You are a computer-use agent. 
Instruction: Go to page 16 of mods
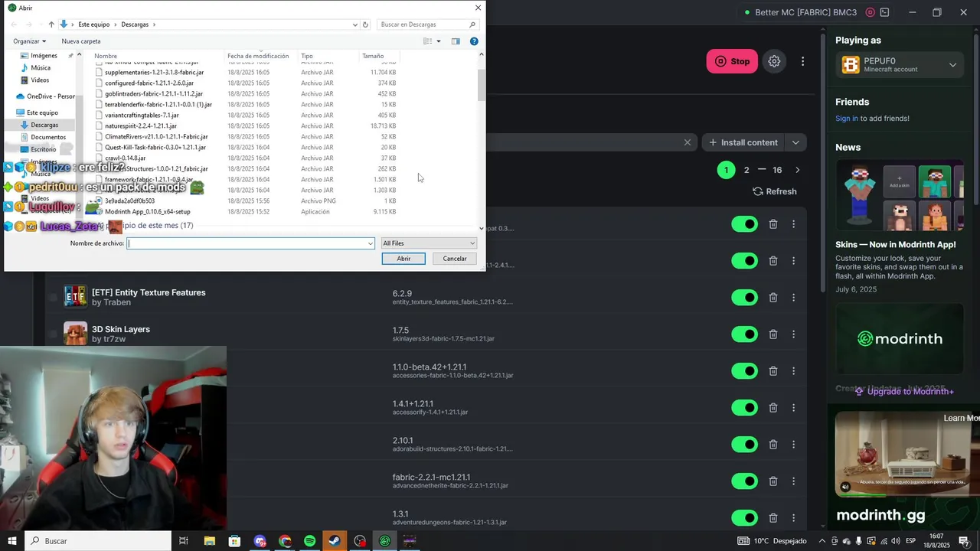777,170
